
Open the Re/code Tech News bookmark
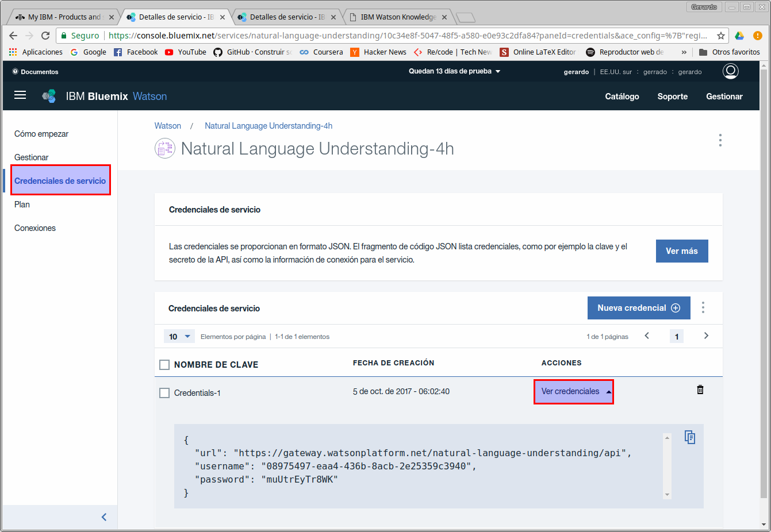[453, 52]
